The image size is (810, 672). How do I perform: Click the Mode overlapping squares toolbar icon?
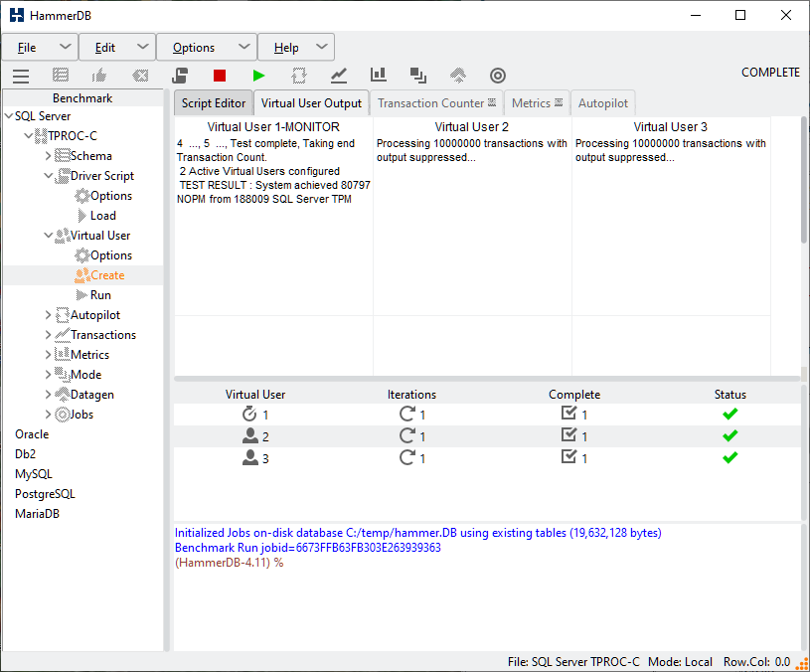point(417,76)
